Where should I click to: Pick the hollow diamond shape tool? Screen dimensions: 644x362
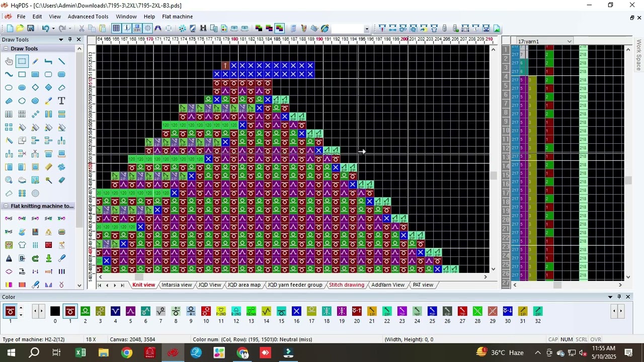(35, 87)
